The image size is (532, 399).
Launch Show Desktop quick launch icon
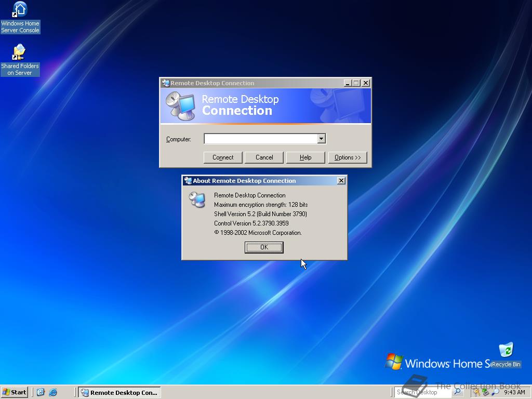[x=41, y=392]
